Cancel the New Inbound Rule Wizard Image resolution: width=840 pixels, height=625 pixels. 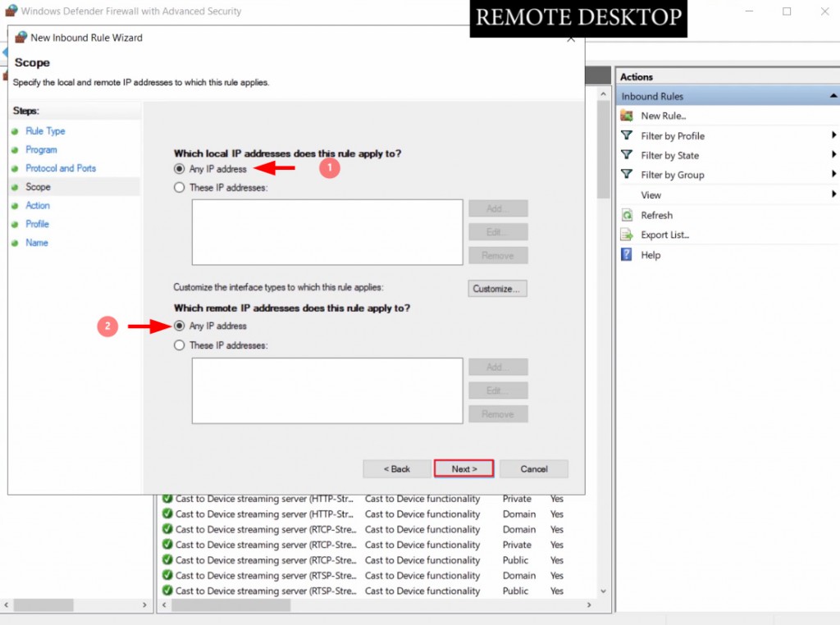coord(534,468)
